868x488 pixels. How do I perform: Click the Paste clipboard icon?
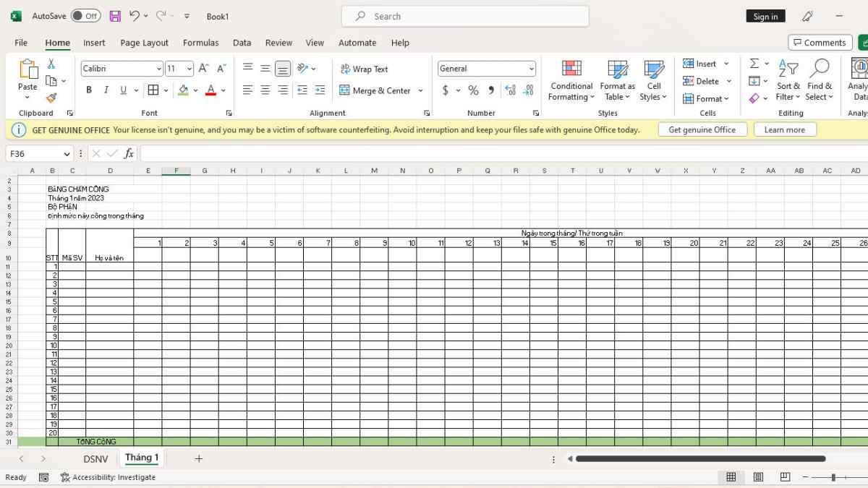(27, 69)
